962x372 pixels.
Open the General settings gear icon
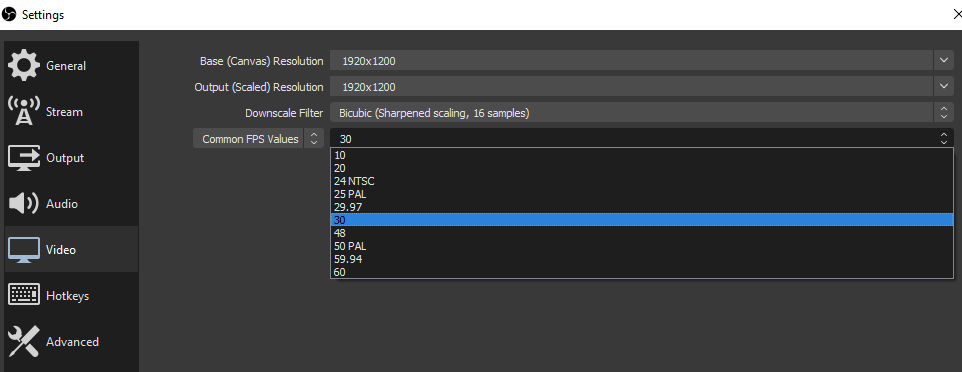(24, 66)
